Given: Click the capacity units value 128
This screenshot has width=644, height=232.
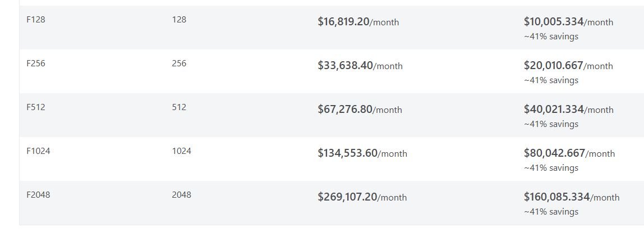Looking at the screenshot, I should [x=179, y=19].
